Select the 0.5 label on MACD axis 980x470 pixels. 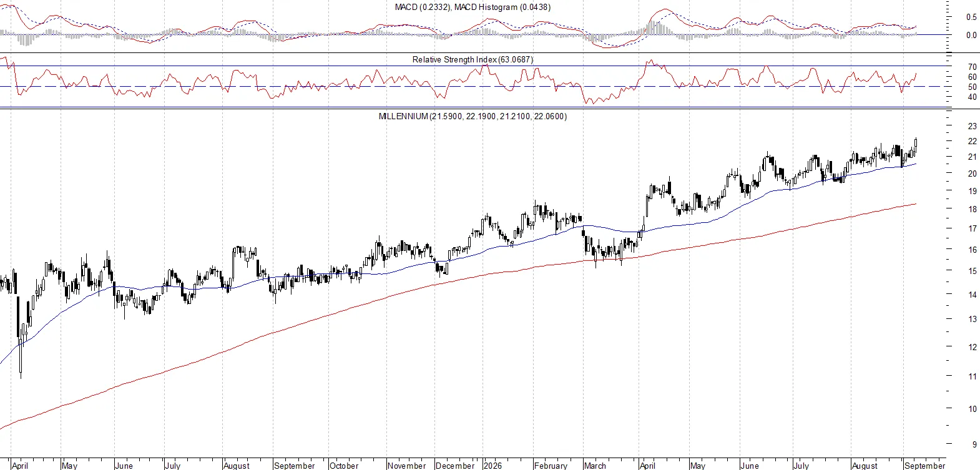click(971, 17)
